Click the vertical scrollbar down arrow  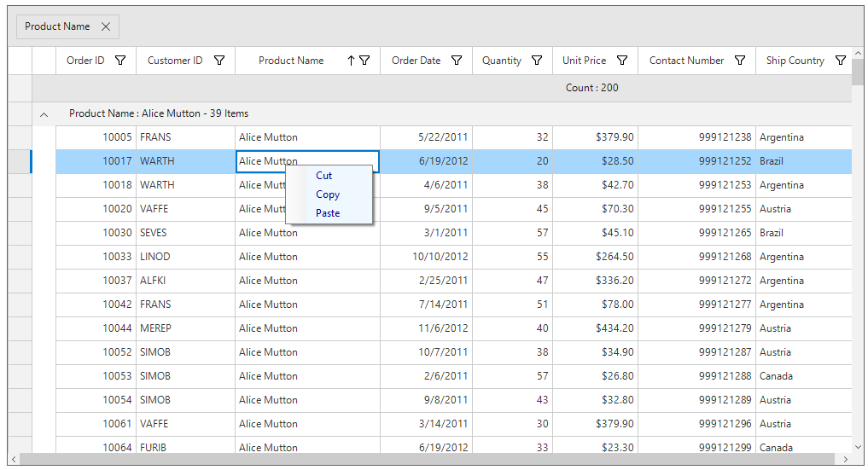click(x=858, y=447)
